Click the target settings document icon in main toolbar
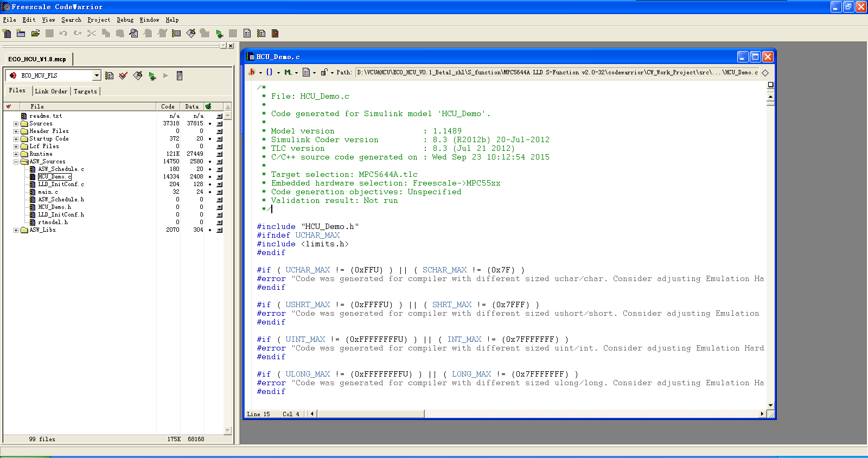 pyautogui.click(x=247, y=34)
